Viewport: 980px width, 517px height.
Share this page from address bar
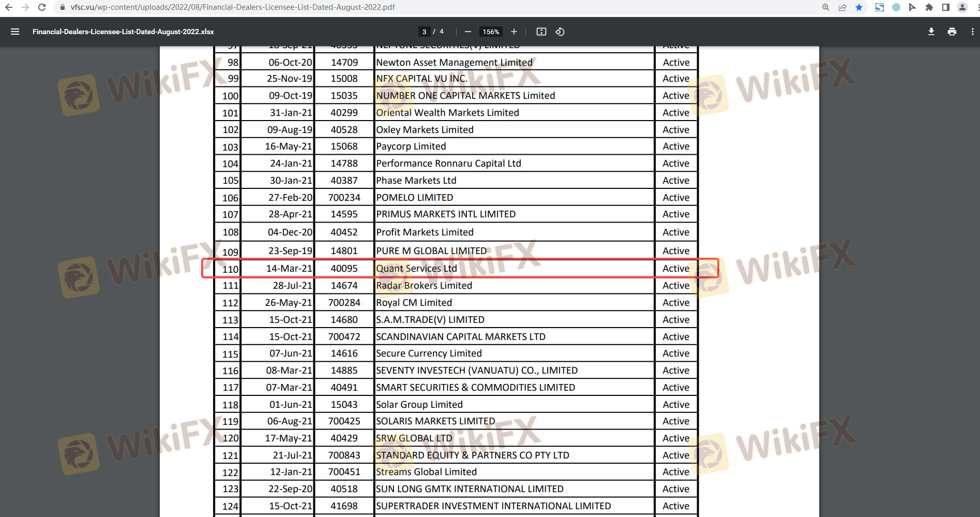click(x=842, y=7)
